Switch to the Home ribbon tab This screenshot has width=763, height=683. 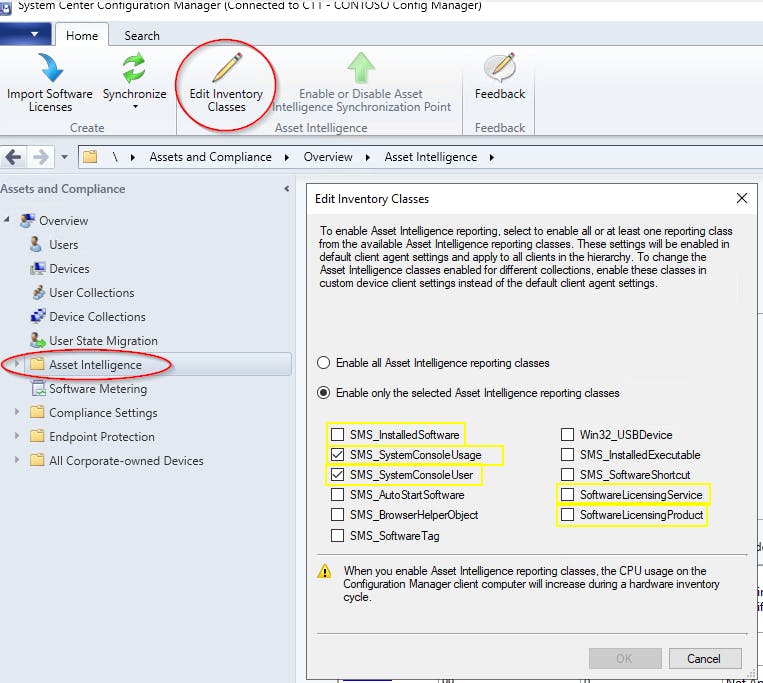82,35
